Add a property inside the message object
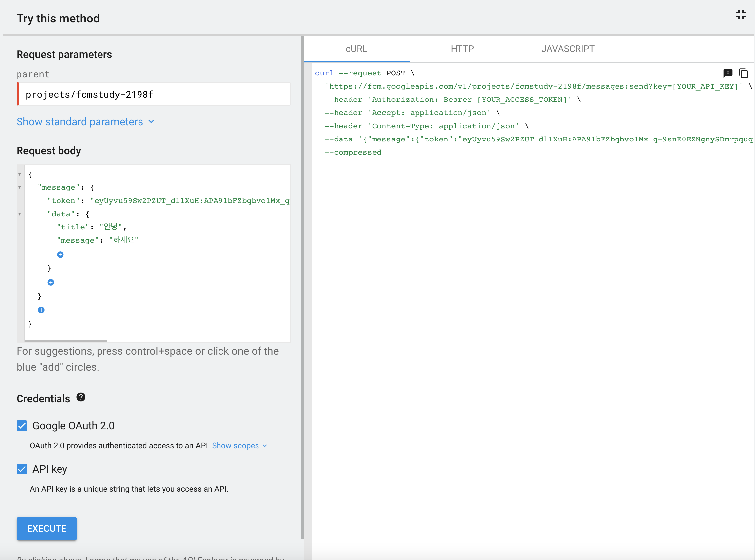This screenshot has width=755, height=560. coord(51,282)
